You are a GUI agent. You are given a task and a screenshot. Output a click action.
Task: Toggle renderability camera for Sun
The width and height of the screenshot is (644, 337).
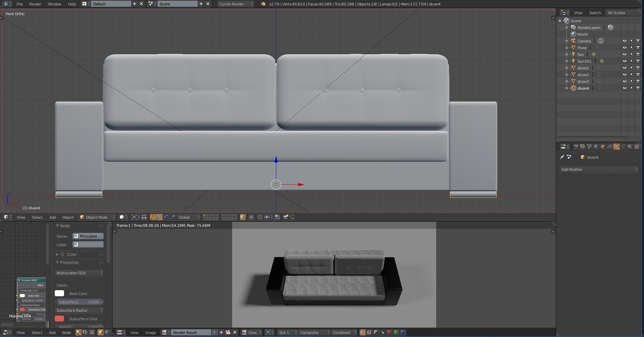pos(638,55)
